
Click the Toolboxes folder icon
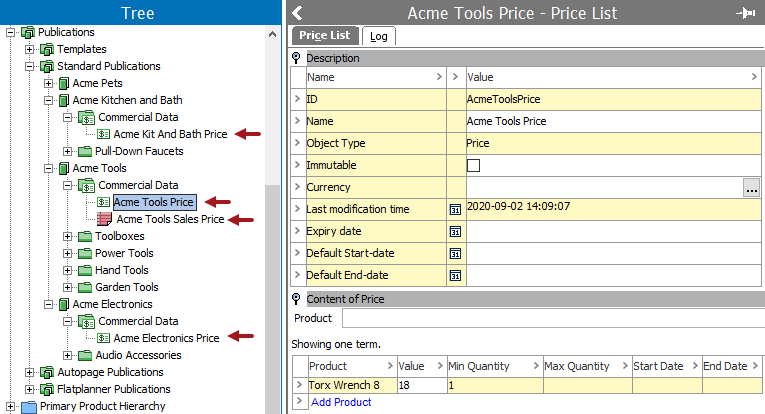(x=85, y=236)
